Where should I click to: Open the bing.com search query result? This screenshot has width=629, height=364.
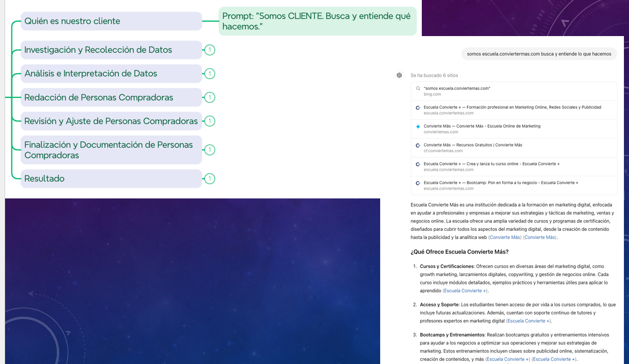pos(514,91)
